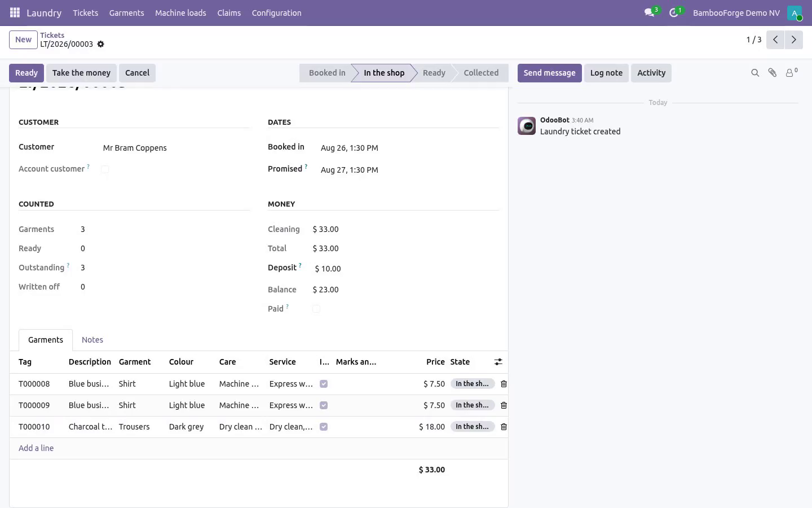Delete garment line T000009
812x508 pixels.
504,405
